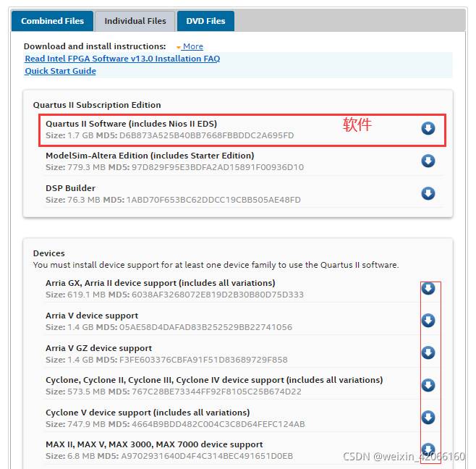Switch to the Individual Files tab

[135, 21]
